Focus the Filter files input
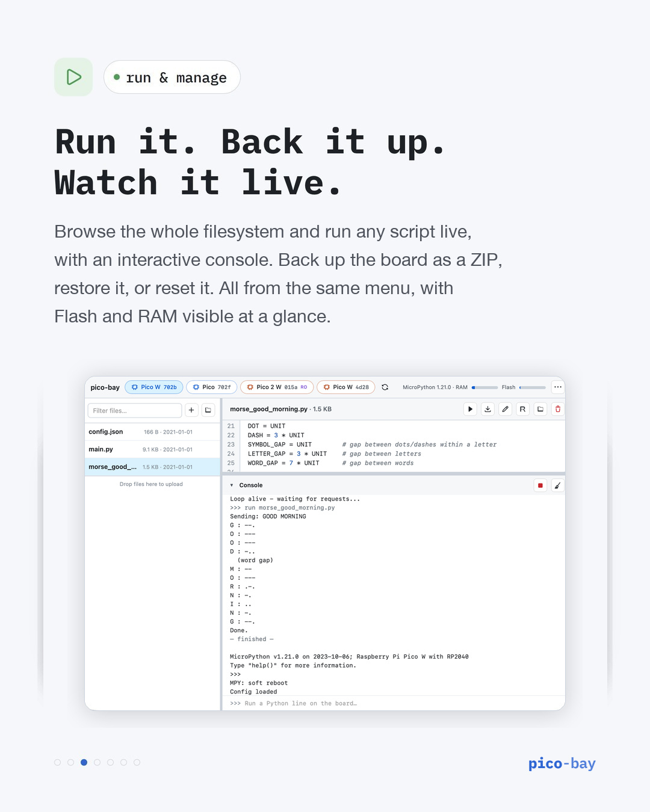 (135, 410)
